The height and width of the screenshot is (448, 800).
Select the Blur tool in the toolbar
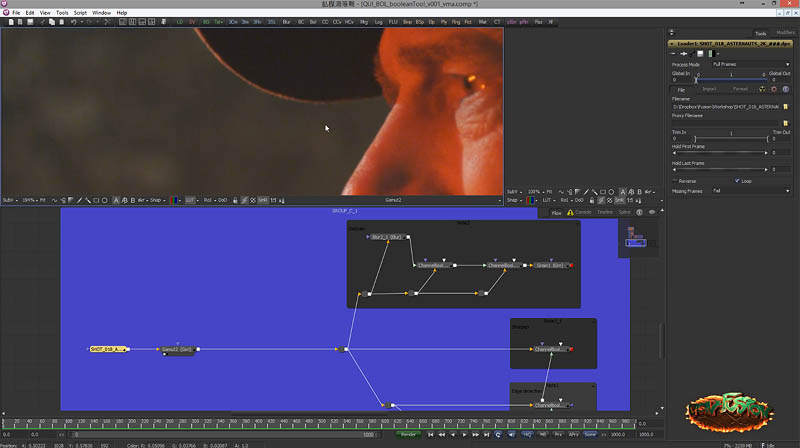[x=287, y=20]
